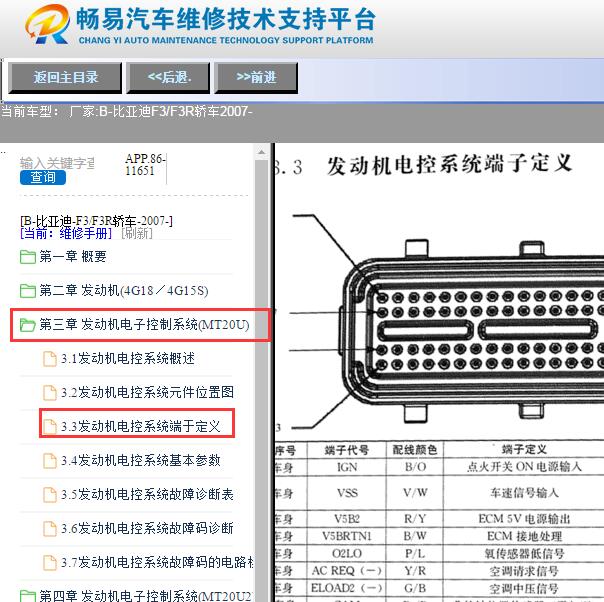Click the page icon for section 3.1
The width and height of the screenshot is (604, 602).
(50, 359)
